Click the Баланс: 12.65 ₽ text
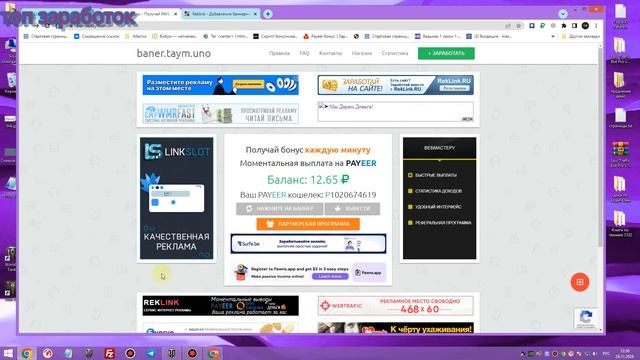640x360 pixels. click(x=308, y=180)
